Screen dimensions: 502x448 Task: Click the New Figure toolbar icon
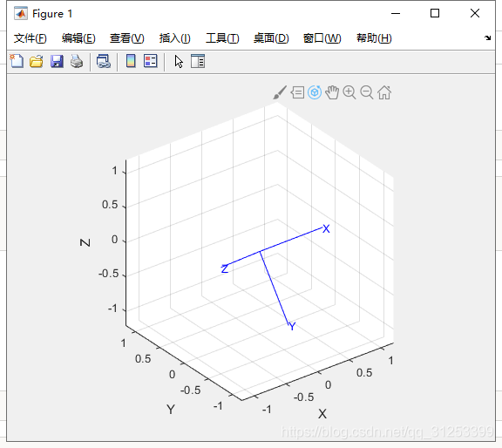(17, 61)
